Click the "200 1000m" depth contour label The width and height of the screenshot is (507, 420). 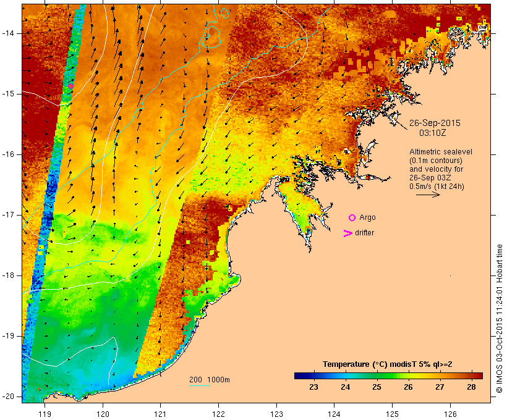tap(210, 380)
